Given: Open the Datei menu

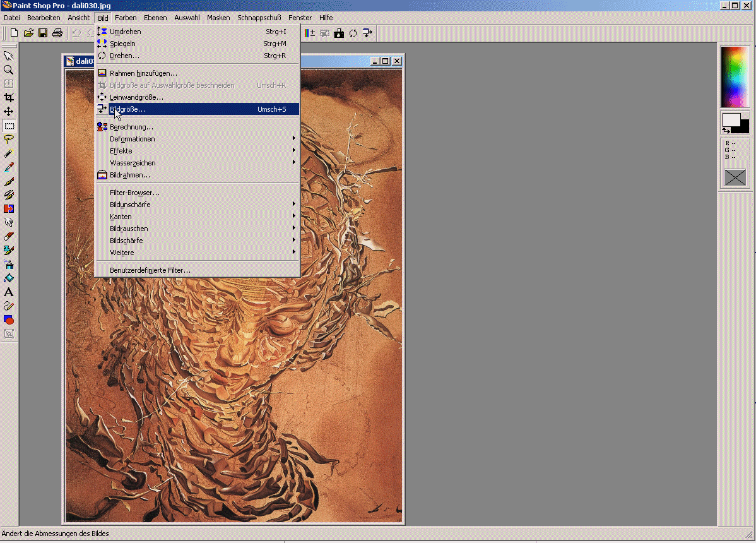Looking at the screenshot, I should [12, 18].
